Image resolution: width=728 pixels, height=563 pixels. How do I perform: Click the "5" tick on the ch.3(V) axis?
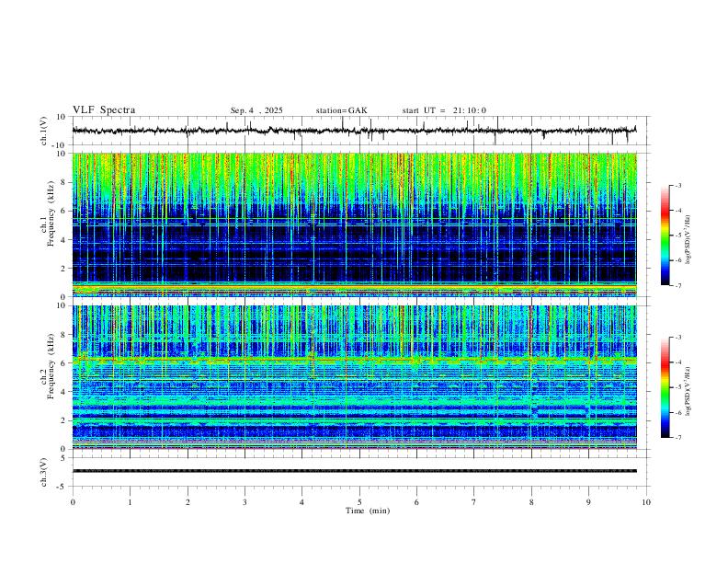click(x=63, y=458)
